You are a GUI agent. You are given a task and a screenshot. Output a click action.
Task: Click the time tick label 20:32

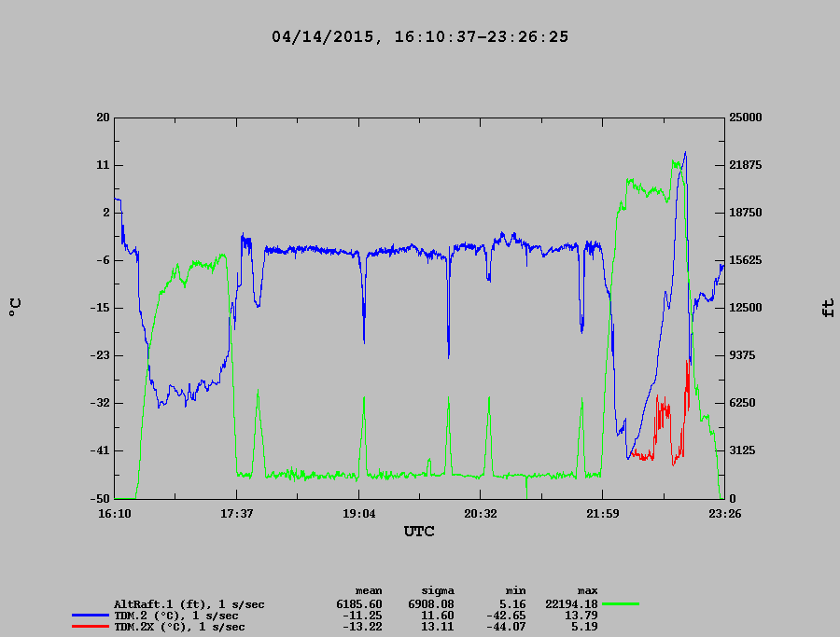tap(481, 514)
